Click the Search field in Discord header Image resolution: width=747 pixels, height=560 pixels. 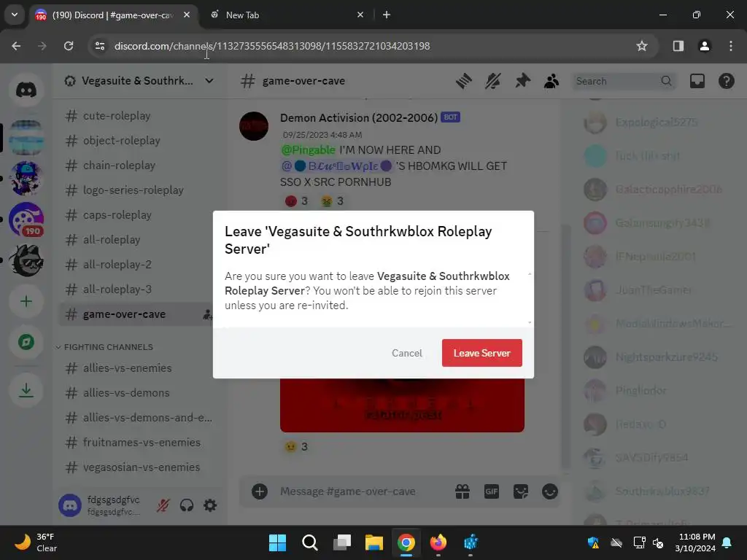624,81
